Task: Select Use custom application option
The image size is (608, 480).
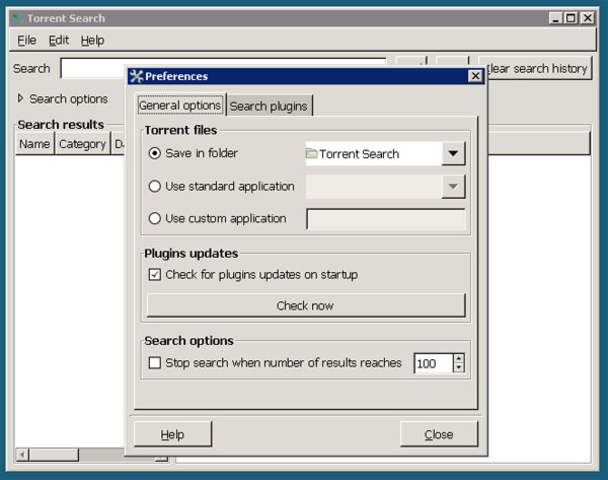Action: [x=155, y=218]
